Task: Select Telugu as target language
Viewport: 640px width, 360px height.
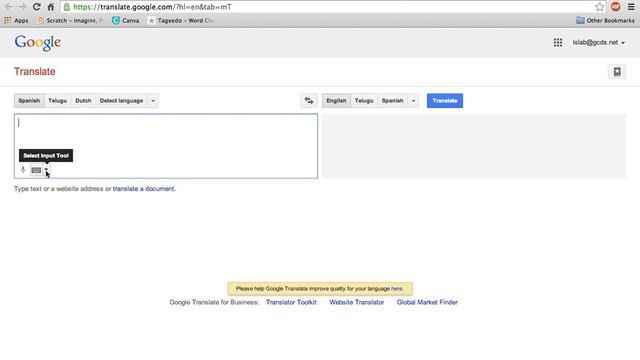Action: pos(364,101)
